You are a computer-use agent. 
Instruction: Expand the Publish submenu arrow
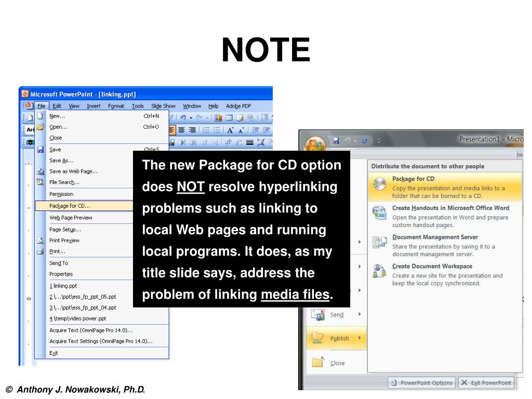pos(360,338)
